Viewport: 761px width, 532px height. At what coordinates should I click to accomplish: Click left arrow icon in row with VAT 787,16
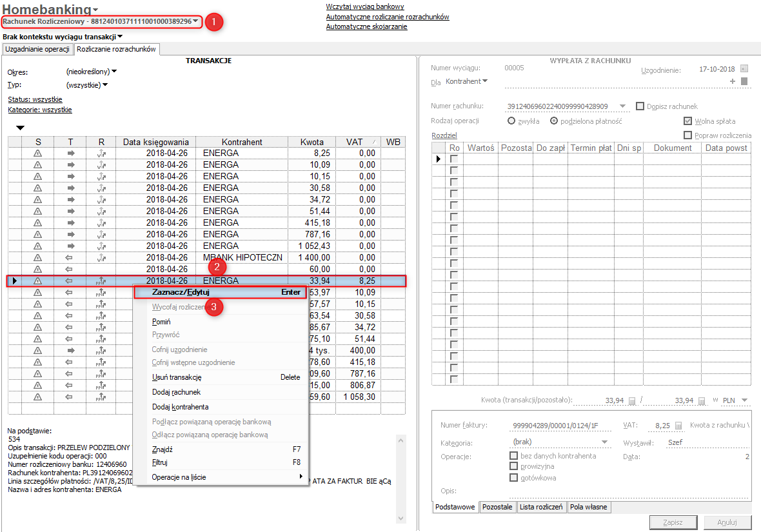(69, 374)
